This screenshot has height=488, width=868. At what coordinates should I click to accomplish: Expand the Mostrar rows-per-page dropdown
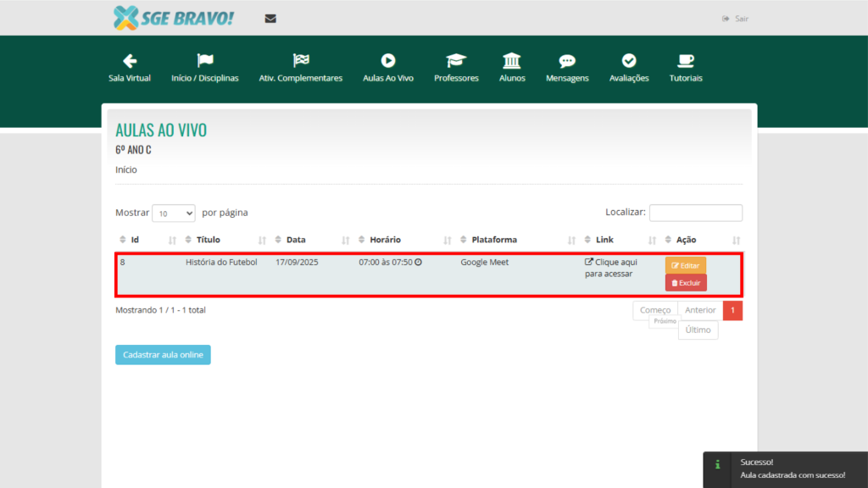174,213
